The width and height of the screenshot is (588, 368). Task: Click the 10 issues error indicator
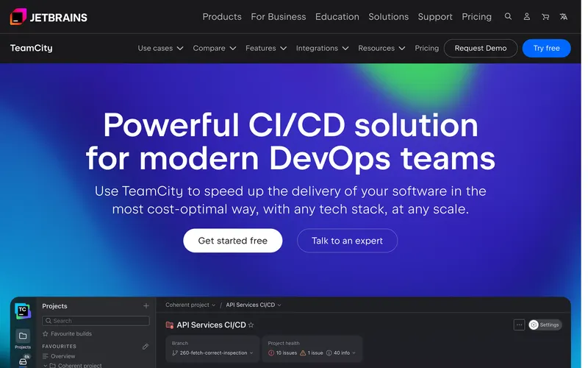coord(282,353)
